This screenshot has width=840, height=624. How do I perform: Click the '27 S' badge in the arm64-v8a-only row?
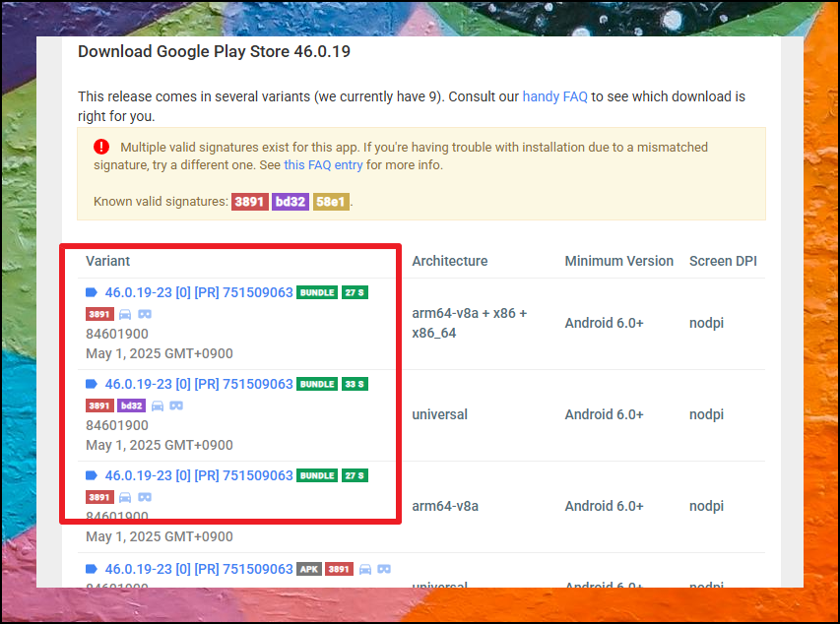tap(355, 475)
